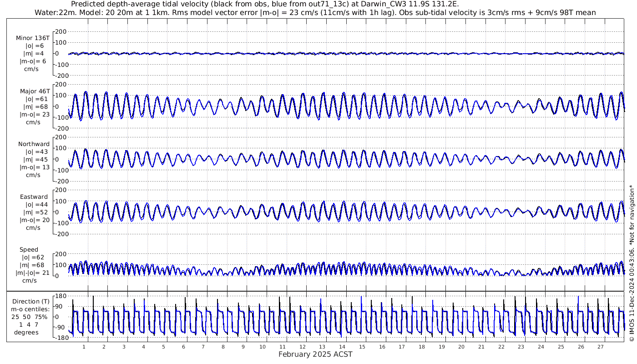Click day '18' on the date axis

[x=422, y=347]
